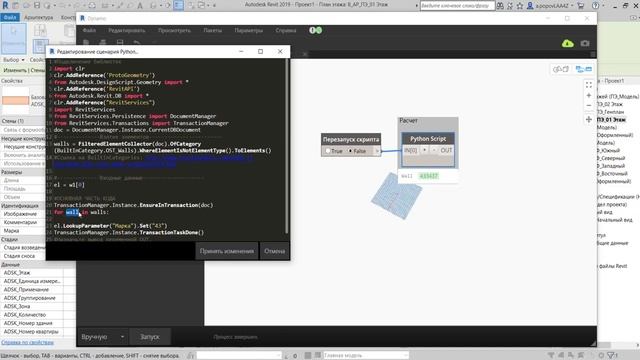Image resolution: width=640 pixels, height=360 pixels.
Task: Open the Пакеты menu in Dynamo
Action: click(x=213, y=30)
